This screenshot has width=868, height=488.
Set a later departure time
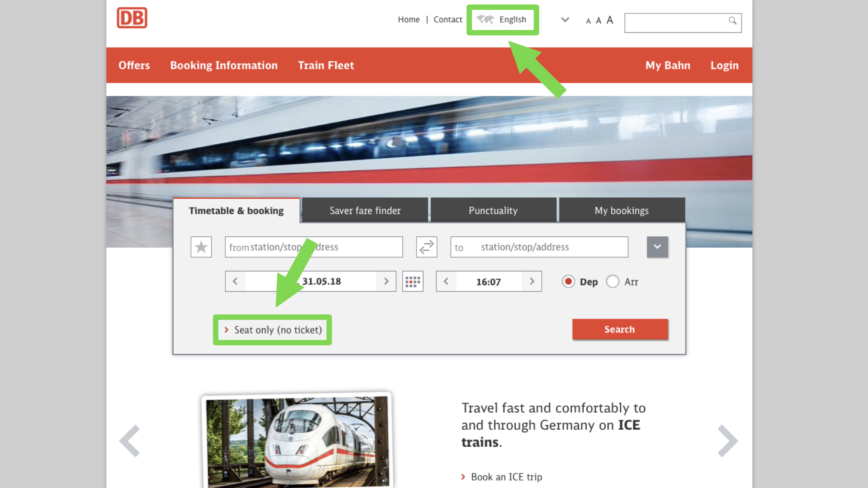pos(532,282)
